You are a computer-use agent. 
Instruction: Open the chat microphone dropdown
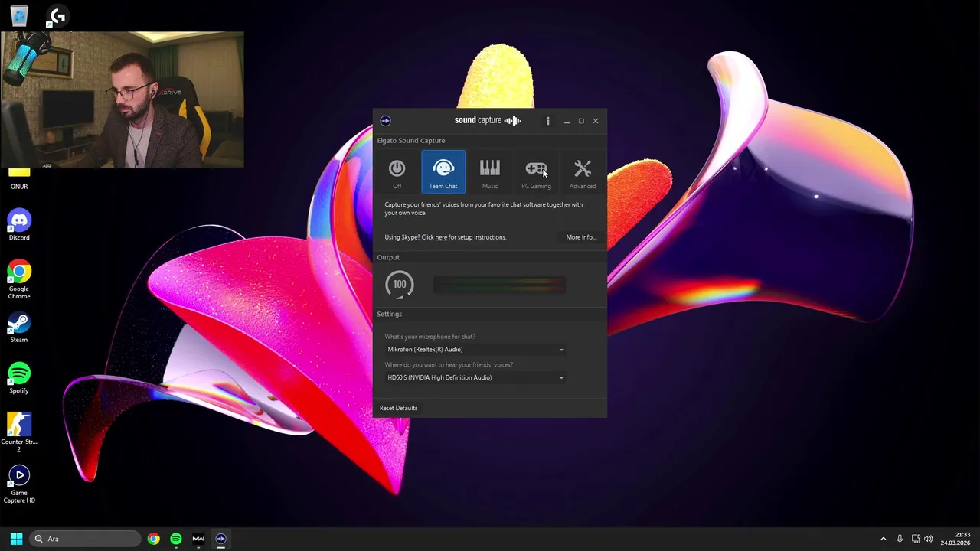click(x=475, y=350)
